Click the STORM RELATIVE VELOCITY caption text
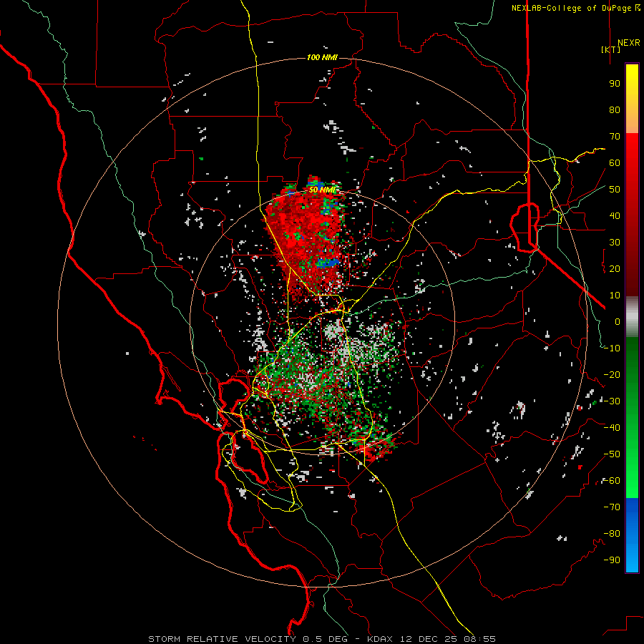Image resolution: width=644 pixels, height=644 pixels. (x=222, y=639)
